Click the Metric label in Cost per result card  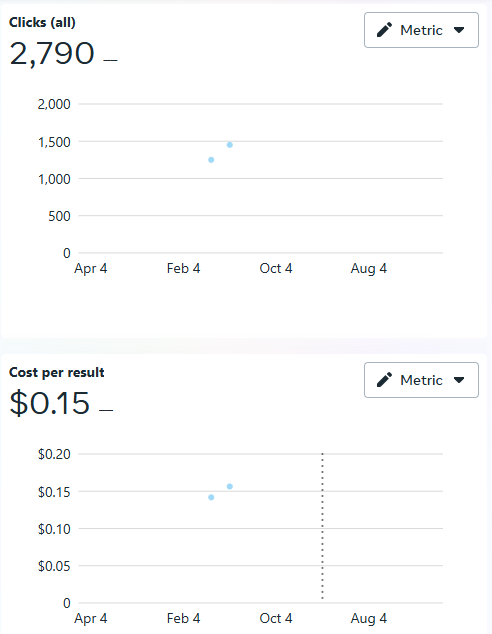click(421, 380)
